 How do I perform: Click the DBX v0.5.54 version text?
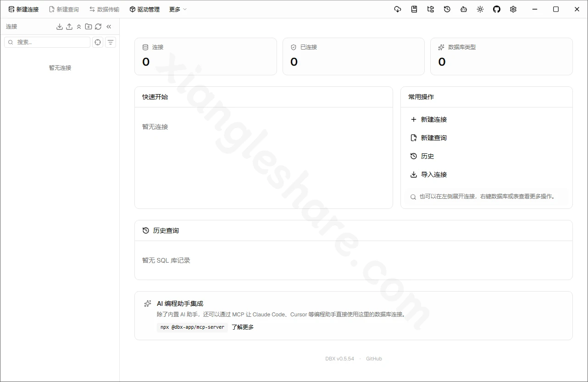340,359
